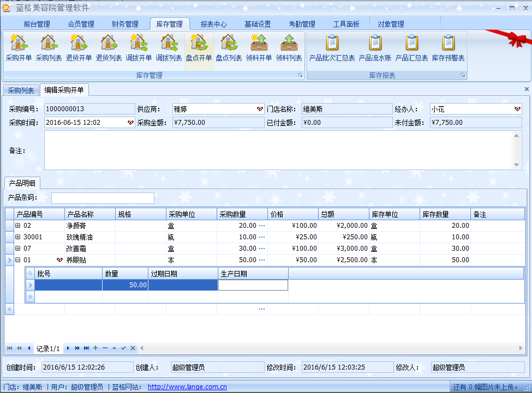
Task: Open 调拨开单 transfer order icon
Action: 139,47
